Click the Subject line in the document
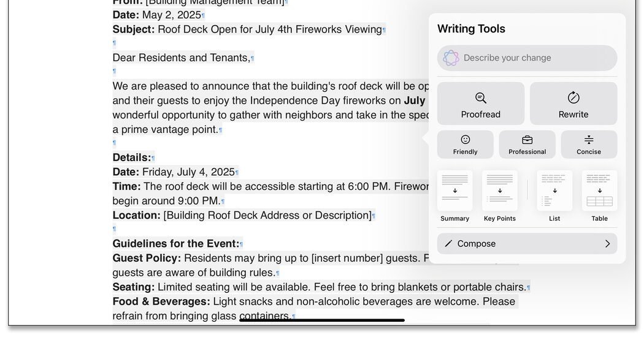644x337 pixels. [248, 29]
